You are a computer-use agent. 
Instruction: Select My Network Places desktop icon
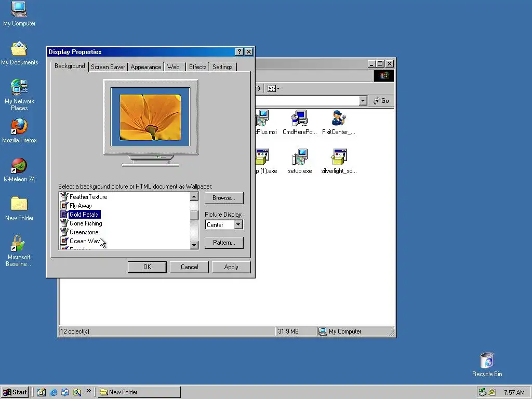coord(19,95)
